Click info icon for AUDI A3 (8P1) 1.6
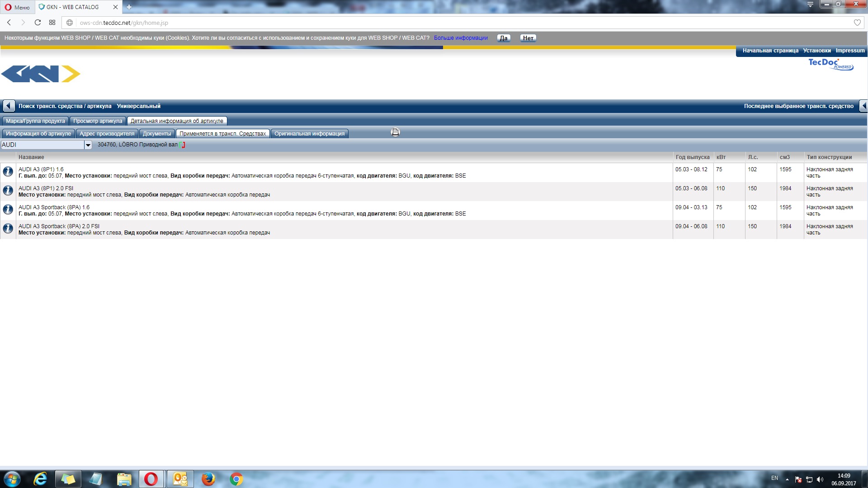This screenshot has width=868, height=488. [8, 172]
